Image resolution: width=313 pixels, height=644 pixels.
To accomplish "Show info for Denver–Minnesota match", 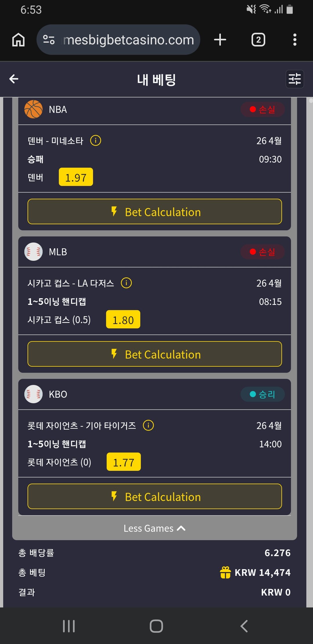I will [x=96, y=141].
